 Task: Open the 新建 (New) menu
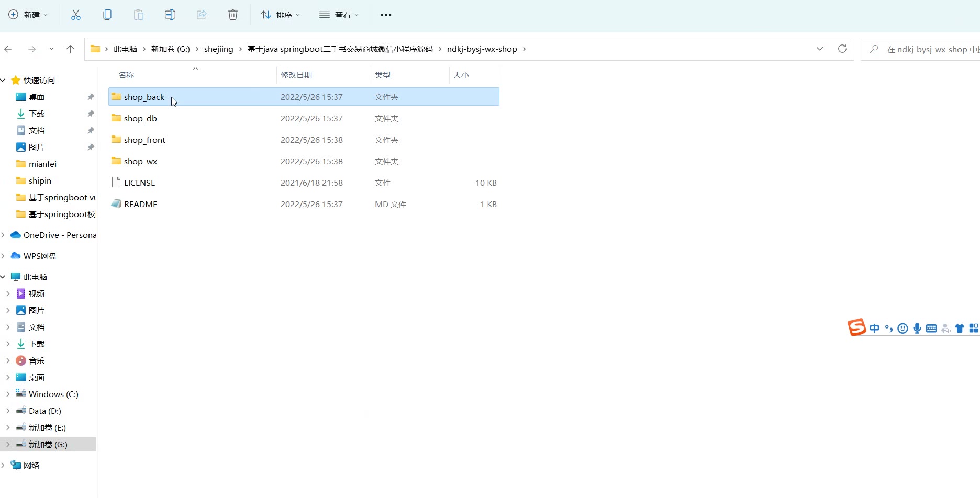[x=28, y=15]
